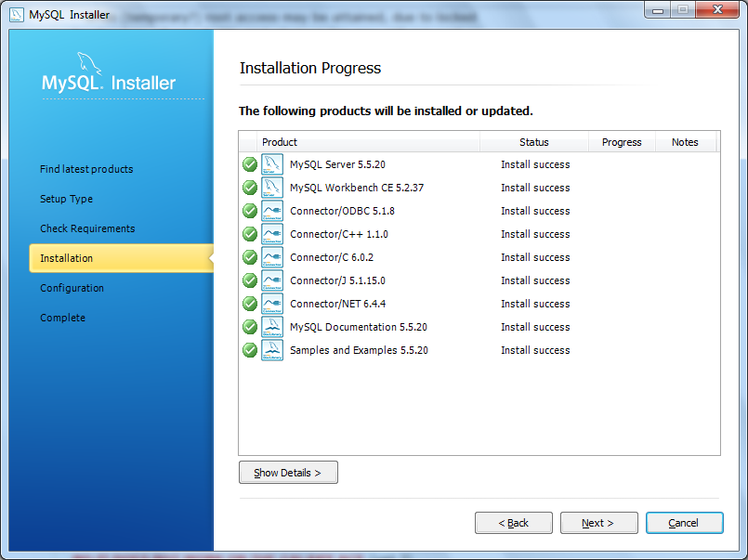748x560 pixels.
Task: Click green checkmark beside Connector/ODBC 5.1.8
Action: pyautogui.click(x=250, y=211)
